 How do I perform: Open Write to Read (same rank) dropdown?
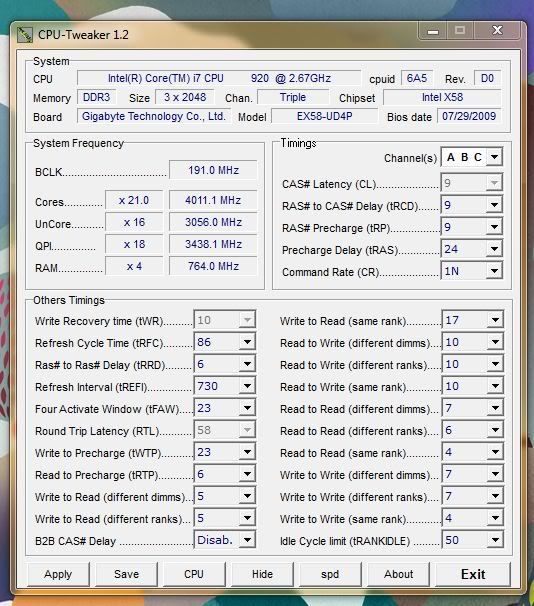[473, 320]
